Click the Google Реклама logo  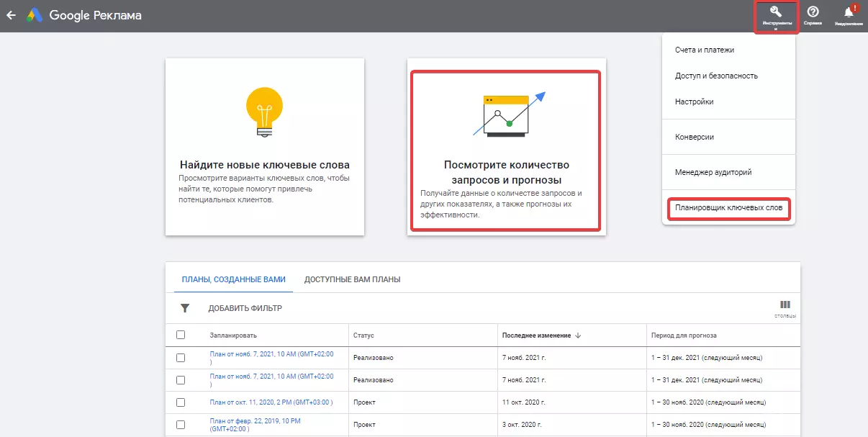pos(83,15)
